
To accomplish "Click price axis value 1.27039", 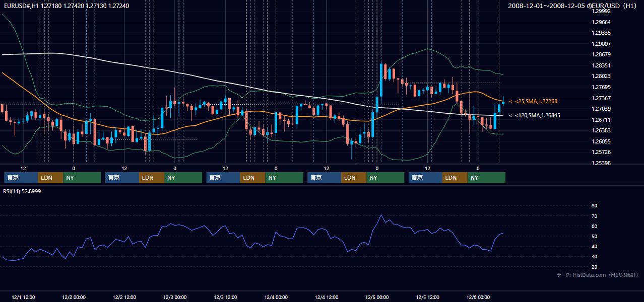I will [x=601, y=109].
